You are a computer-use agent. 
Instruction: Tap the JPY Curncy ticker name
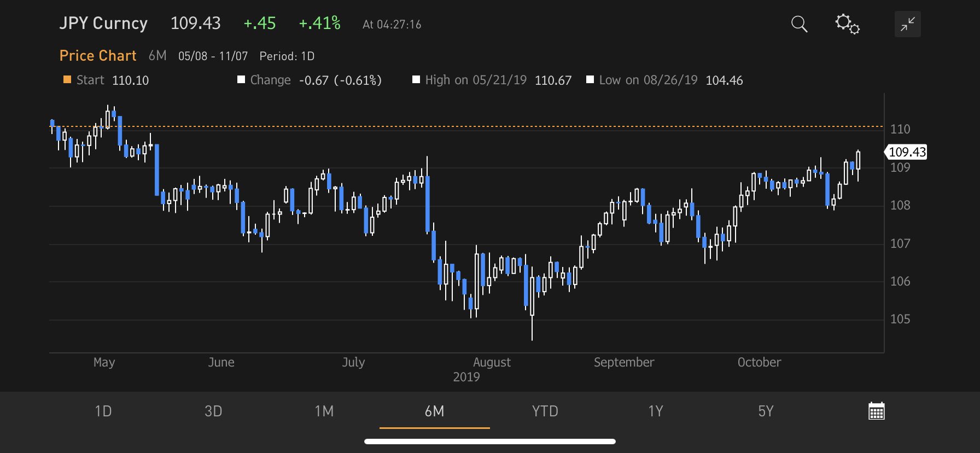[103, 24]
